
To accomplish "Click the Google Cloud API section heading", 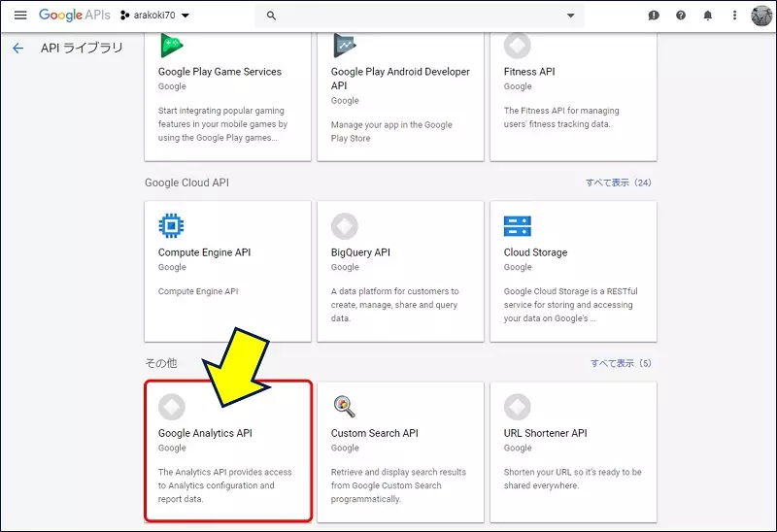I will click(186, 183).
